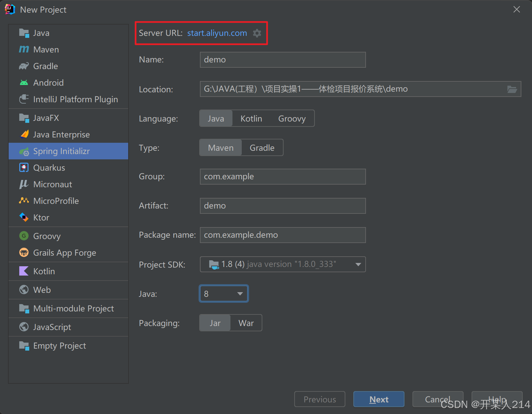Open the Project SDK dropdown
532x414 pixels.
click(283, 264)
